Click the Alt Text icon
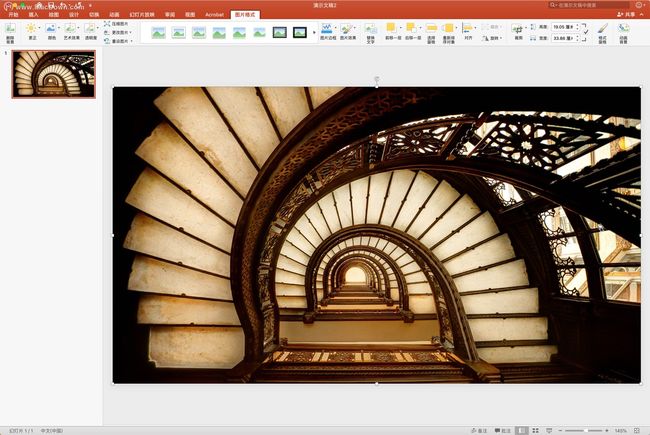 click(371, 29)
